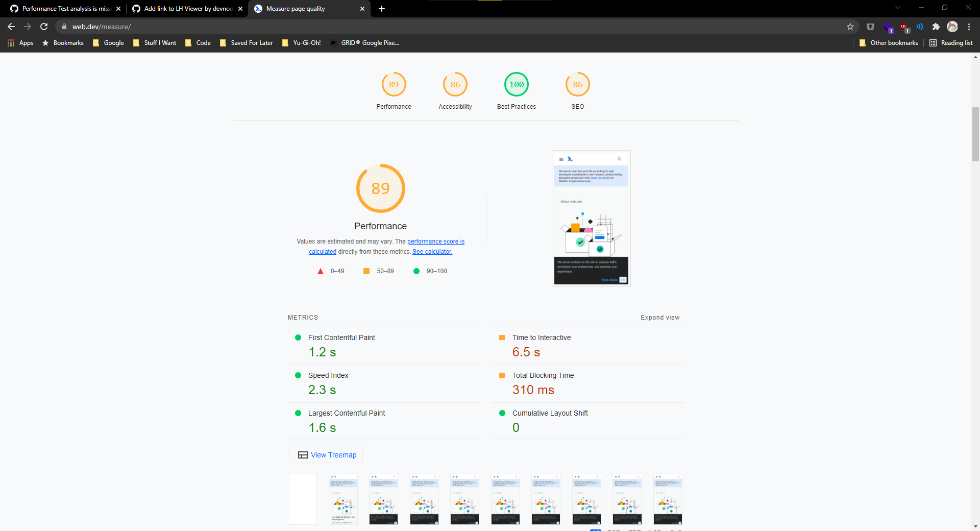Click the bookmark star in the address bar
This screenshot has height=531, width=980.
(850, 27)
